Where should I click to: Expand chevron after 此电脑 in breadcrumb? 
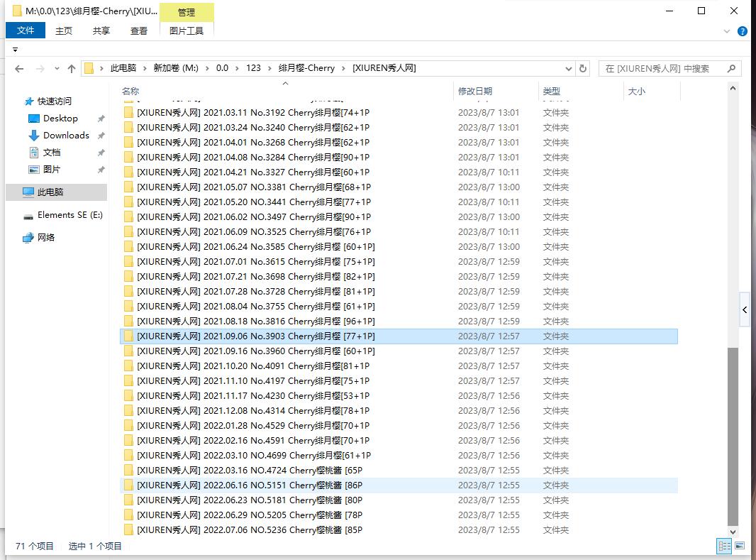click(x=144, y=69)
